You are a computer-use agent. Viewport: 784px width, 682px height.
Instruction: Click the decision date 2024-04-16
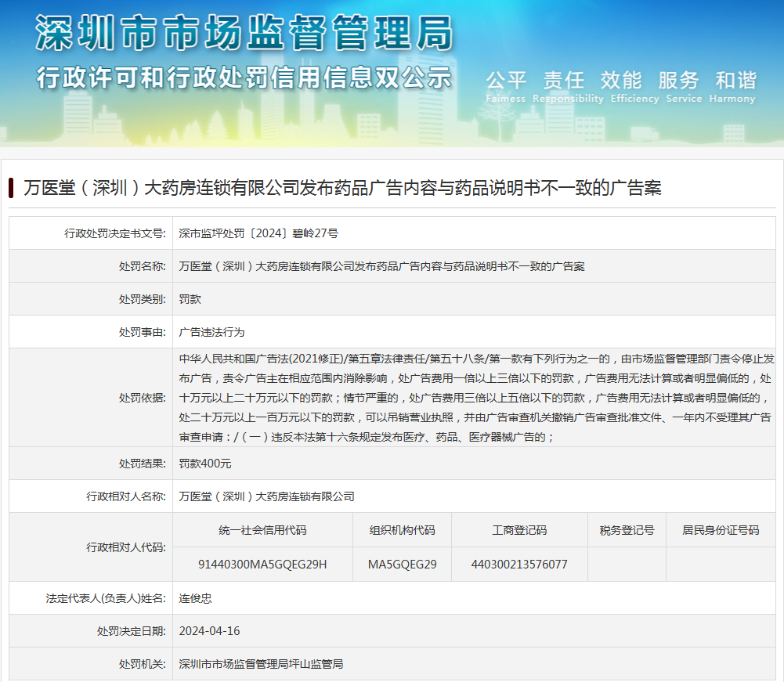pyautogui.click(x=209, y=632)
